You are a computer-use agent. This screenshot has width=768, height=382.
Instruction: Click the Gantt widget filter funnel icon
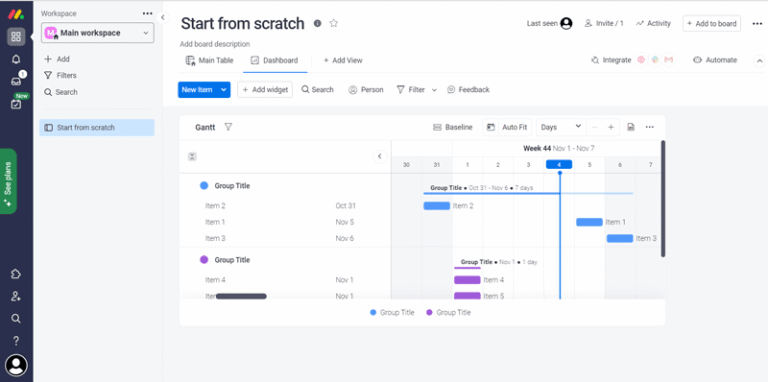click(x=228, y=127)
